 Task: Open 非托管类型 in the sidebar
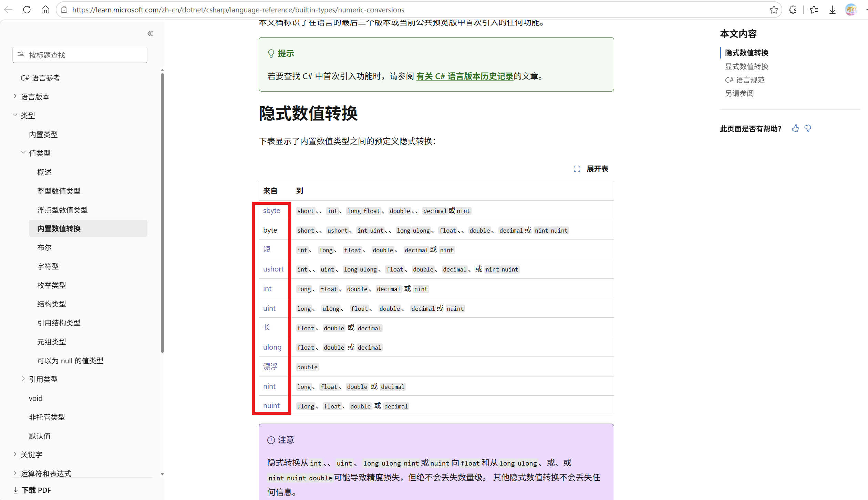point(47,417)
